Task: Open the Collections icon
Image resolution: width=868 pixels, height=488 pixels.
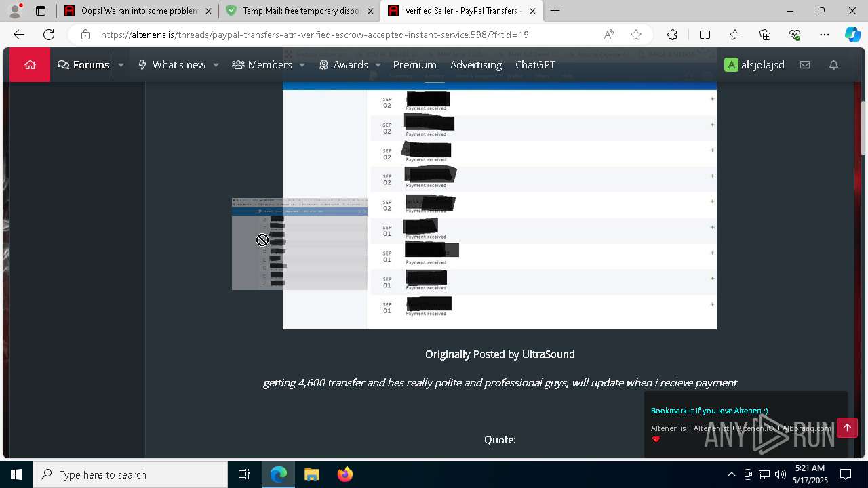Action: click(x=765, y=35)
